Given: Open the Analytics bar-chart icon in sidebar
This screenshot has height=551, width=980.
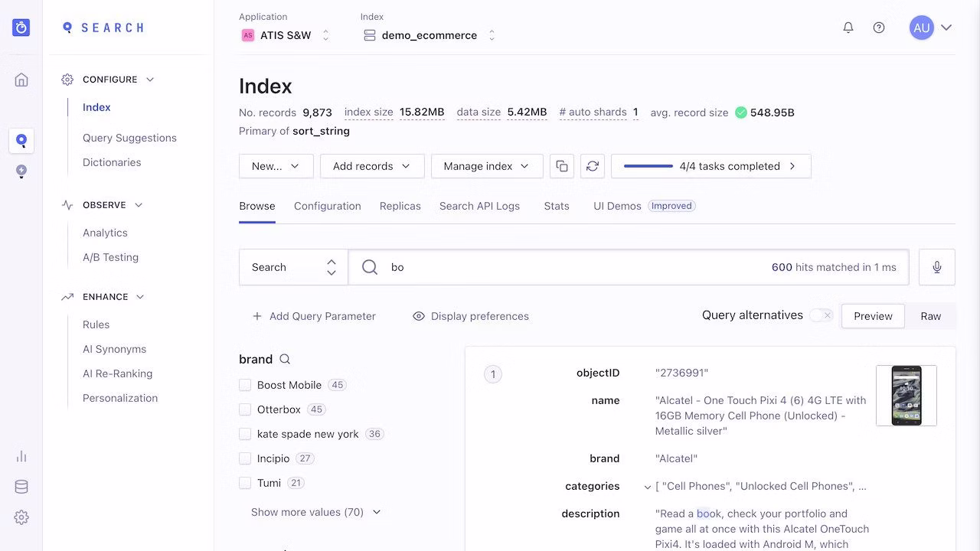Looking at the screenshot, I should click(x=21, y=455).
